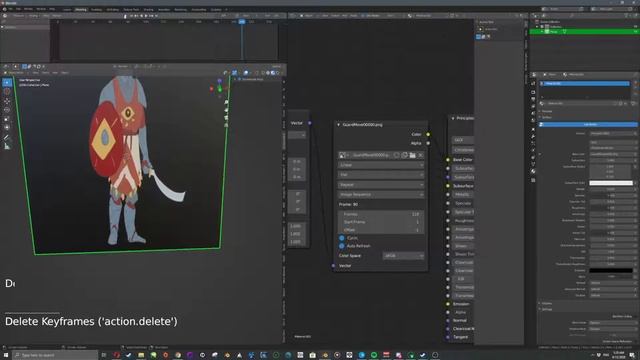Select the Move tool in viewport toolbar
Image resolution: width=640 pixels, height=360 pixels.
pos(7,101)
